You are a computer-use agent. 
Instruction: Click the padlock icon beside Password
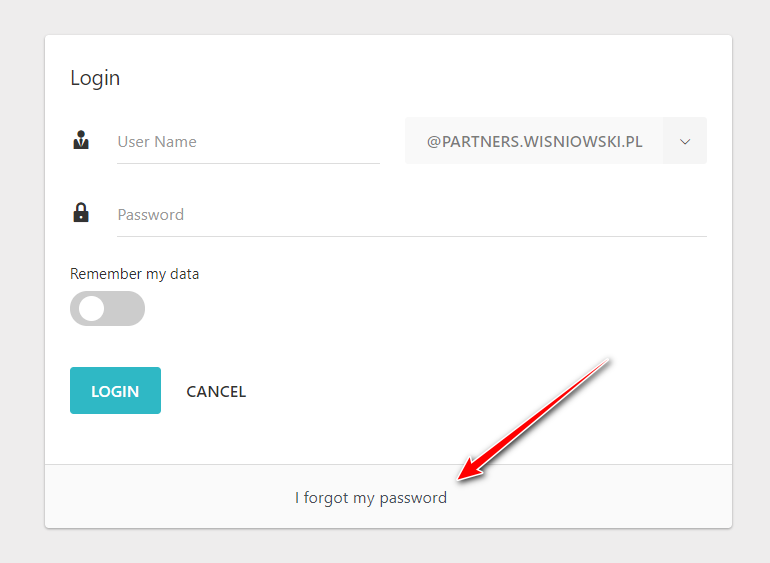point(81,213)
